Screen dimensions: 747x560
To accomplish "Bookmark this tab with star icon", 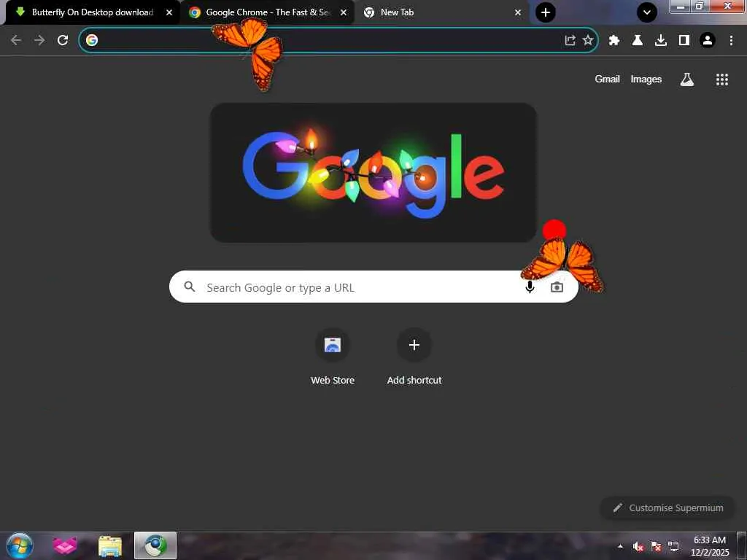I will (588, 40).
